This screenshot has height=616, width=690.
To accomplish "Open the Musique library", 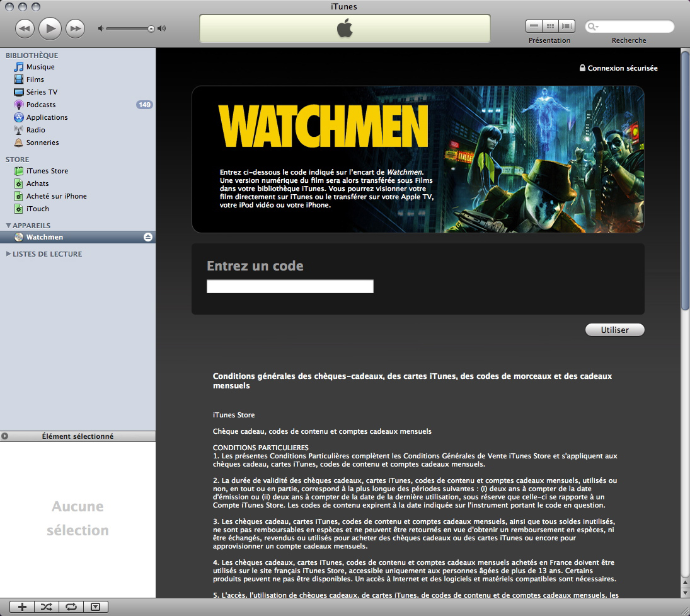I will tap(40, 67).
